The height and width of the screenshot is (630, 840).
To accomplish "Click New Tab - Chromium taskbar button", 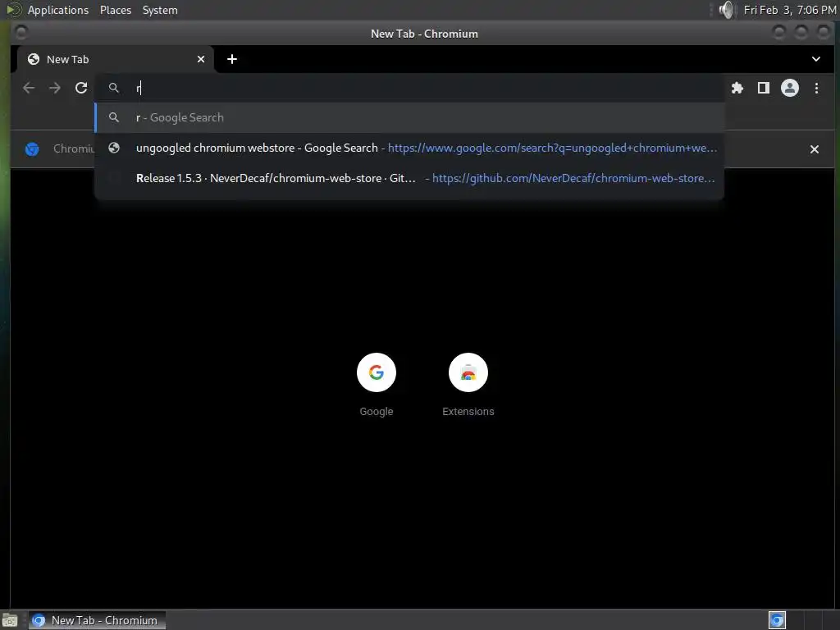I will [97, 620].
